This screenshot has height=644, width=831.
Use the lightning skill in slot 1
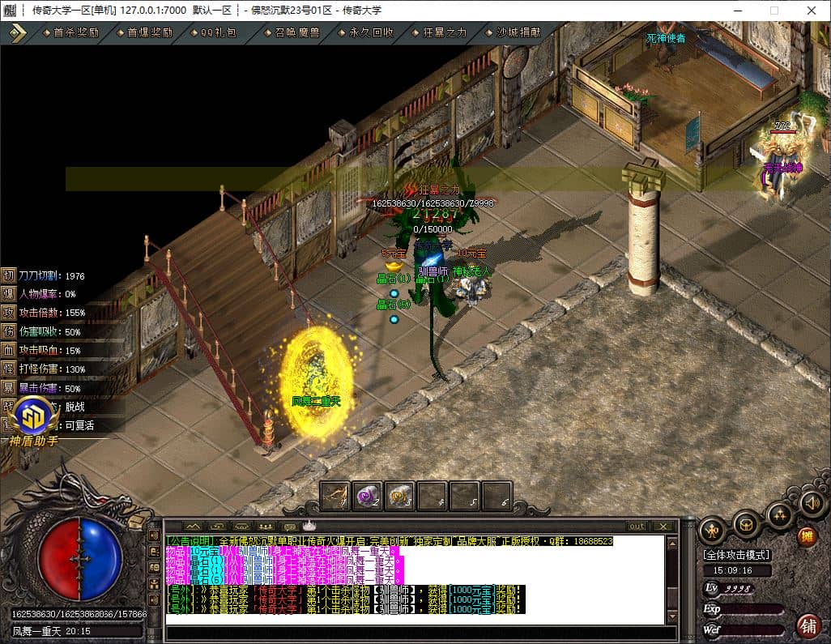tap(335, 496)
